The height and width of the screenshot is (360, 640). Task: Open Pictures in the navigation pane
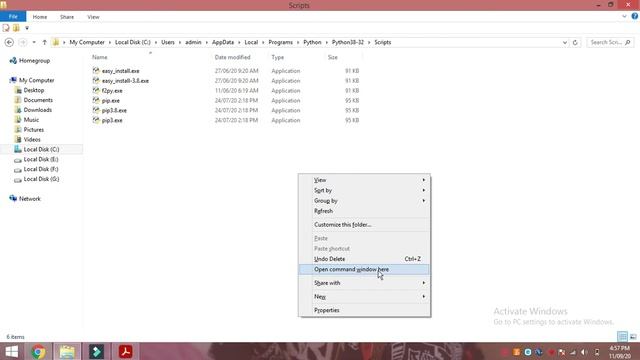(33, 129)
